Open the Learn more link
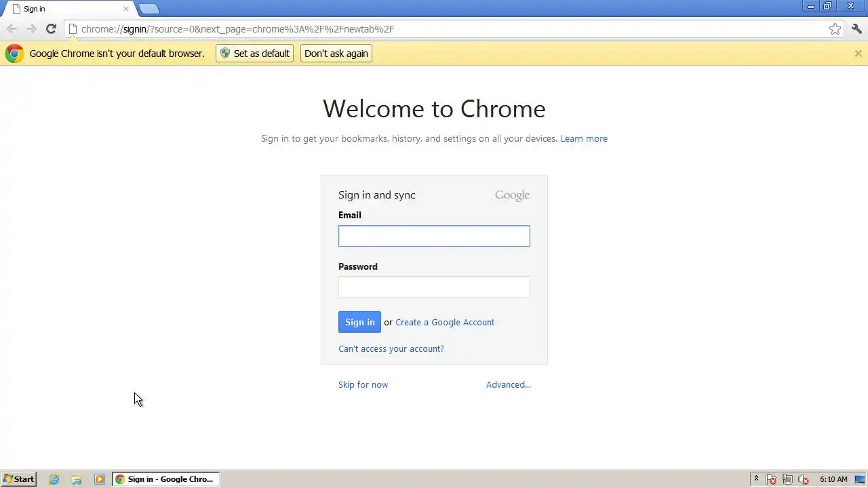This screenshot has width=868, height=488. point(584,138)
